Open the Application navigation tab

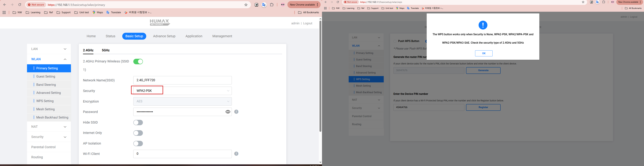click(194, 36)
